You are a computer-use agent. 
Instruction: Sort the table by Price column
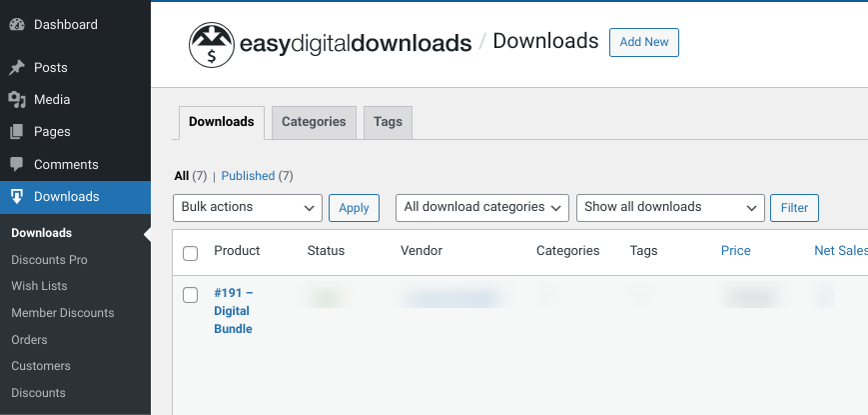pyautogui.click(x=735, y=251)
